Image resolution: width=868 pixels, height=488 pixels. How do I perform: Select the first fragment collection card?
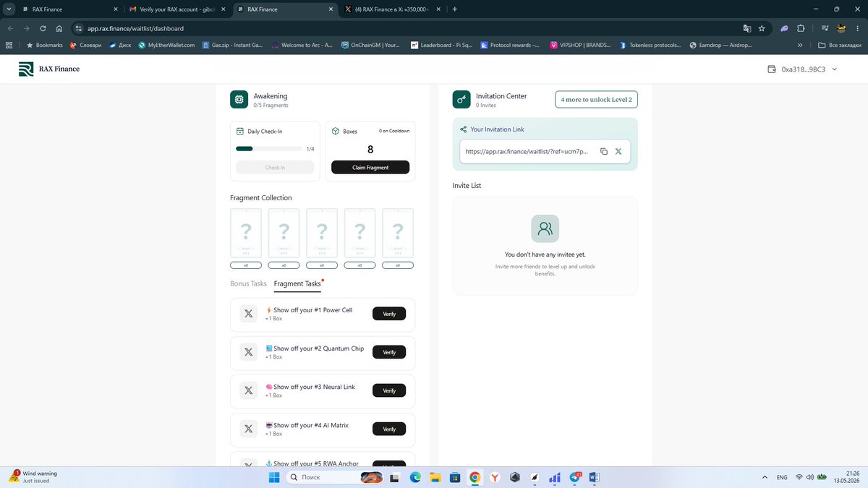point(246,233)
